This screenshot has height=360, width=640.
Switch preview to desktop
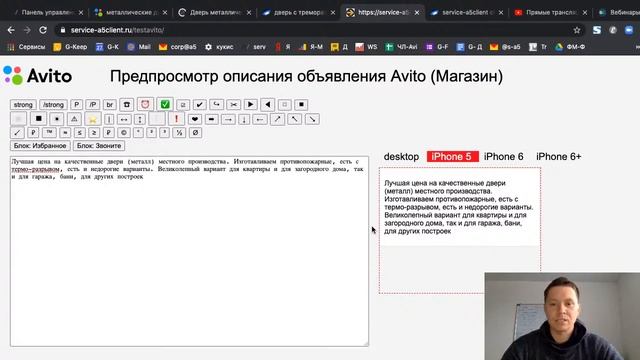pyautogui.click(x=401, y=156)
